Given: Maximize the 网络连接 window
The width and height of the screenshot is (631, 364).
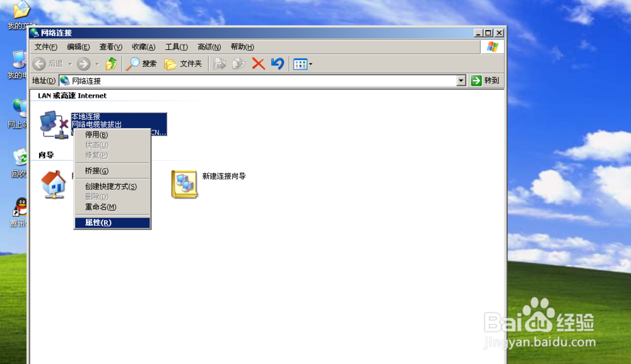Looking at the screenshot, I should pos(488,33).
